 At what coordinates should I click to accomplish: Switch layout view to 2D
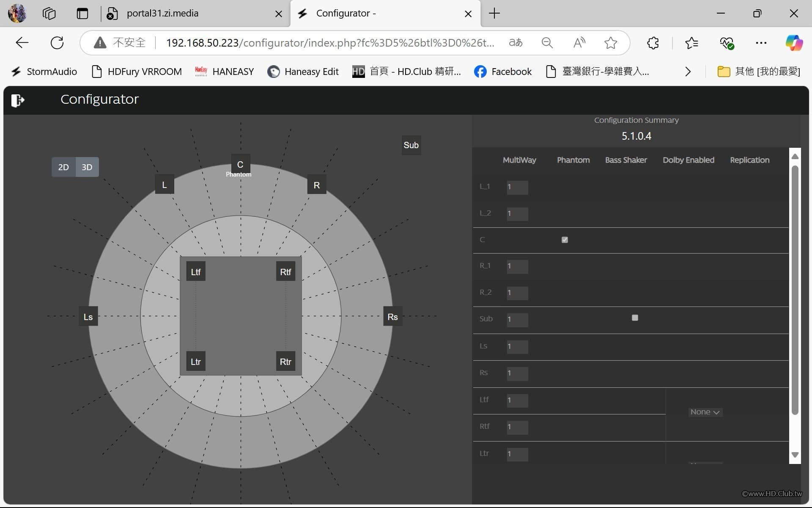click(x=63, y=167)
